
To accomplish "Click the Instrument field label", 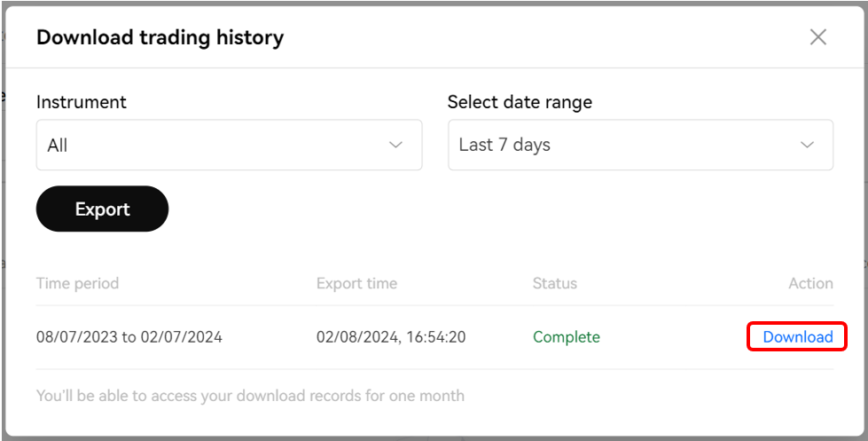I will [81, 102].
